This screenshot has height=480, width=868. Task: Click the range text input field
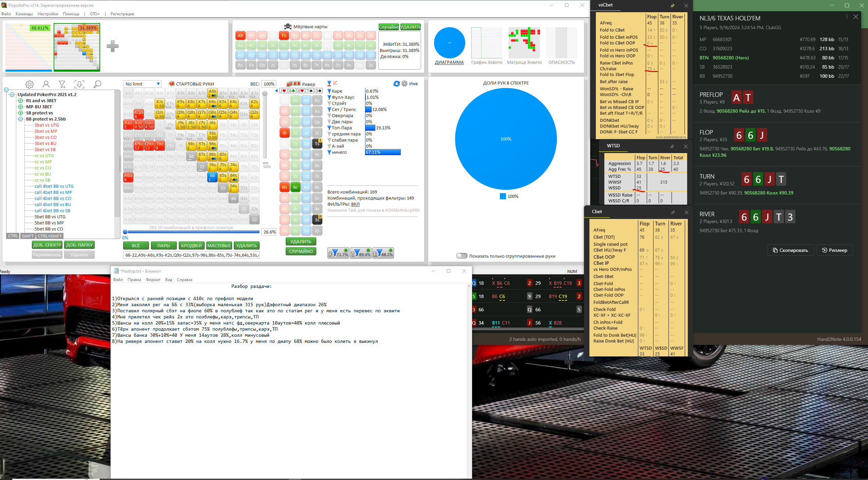click(191, 255)
